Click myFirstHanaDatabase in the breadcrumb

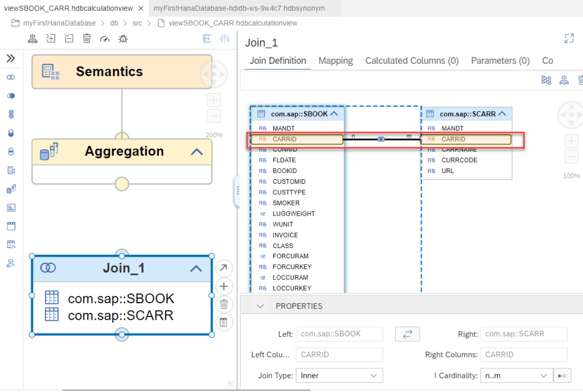pyautogui.click(x=60, y=23)
